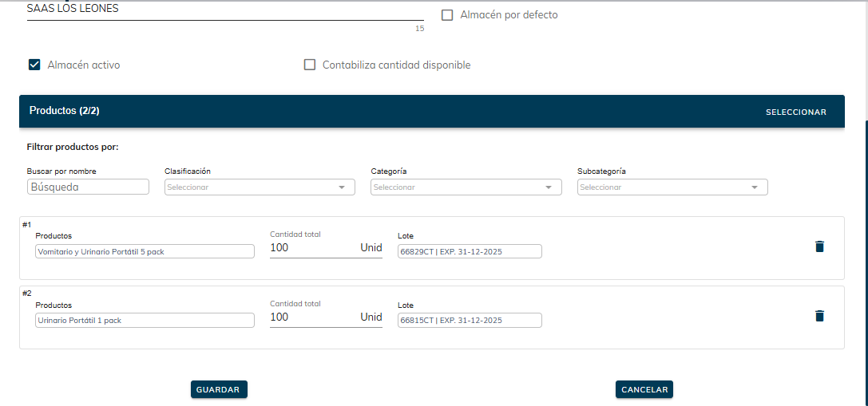Select the Lote 66829CT field
Image resolution: width=868 pixels, height=406 pixels.
pos(470,251)
